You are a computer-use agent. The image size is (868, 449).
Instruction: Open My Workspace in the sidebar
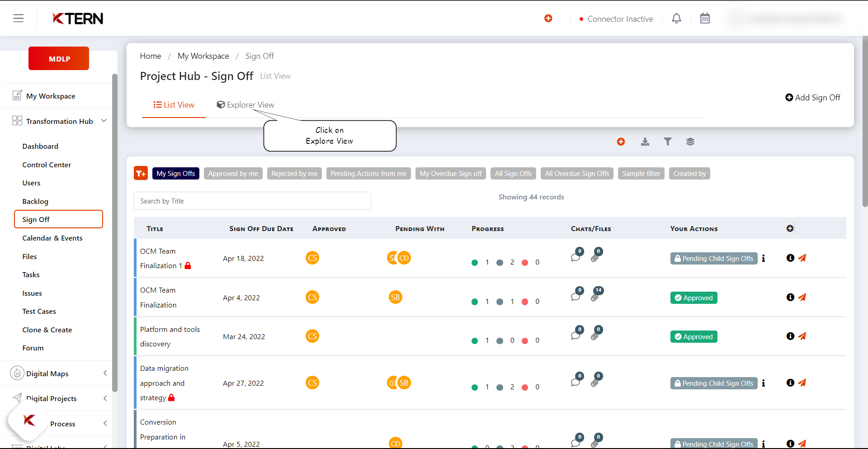coord(51,96)
